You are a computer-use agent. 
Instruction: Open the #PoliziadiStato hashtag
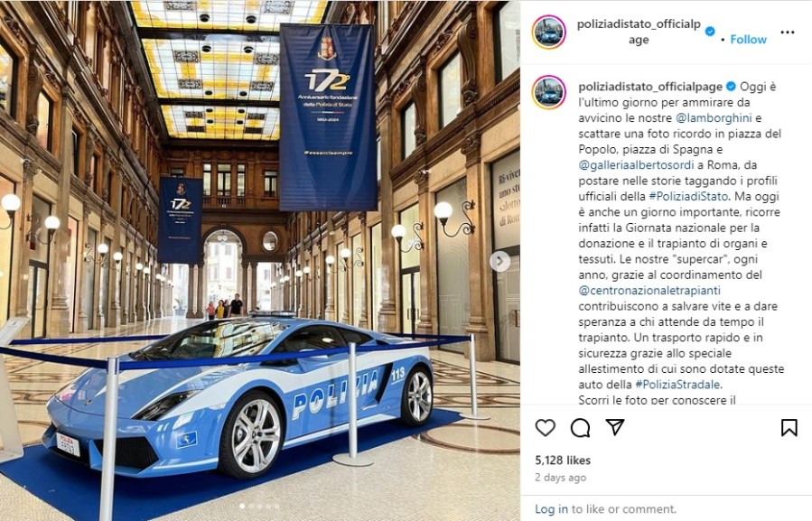point(688,196)
